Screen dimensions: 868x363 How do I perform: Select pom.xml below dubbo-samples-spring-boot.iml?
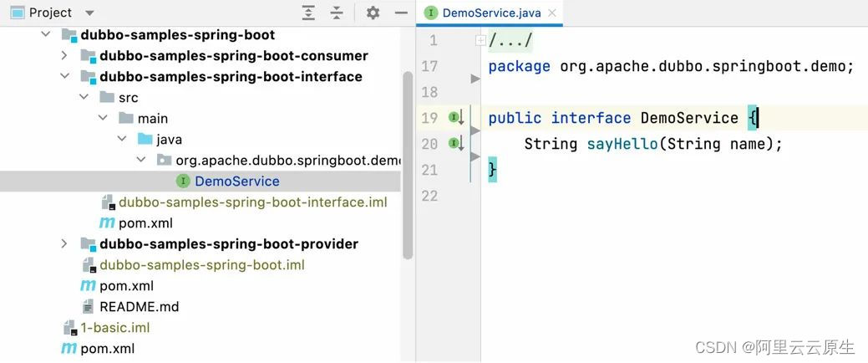127,286
